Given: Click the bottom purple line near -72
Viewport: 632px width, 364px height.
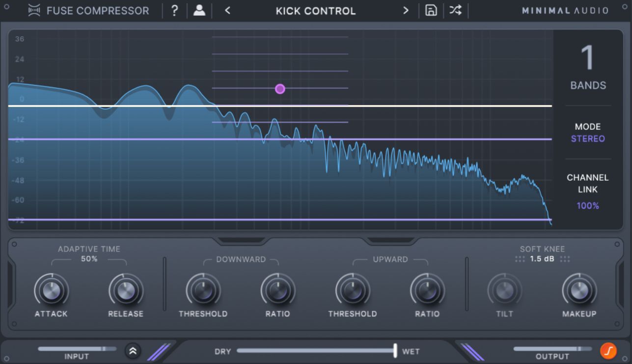Looking at the screenshot, I should coord(280,219).
